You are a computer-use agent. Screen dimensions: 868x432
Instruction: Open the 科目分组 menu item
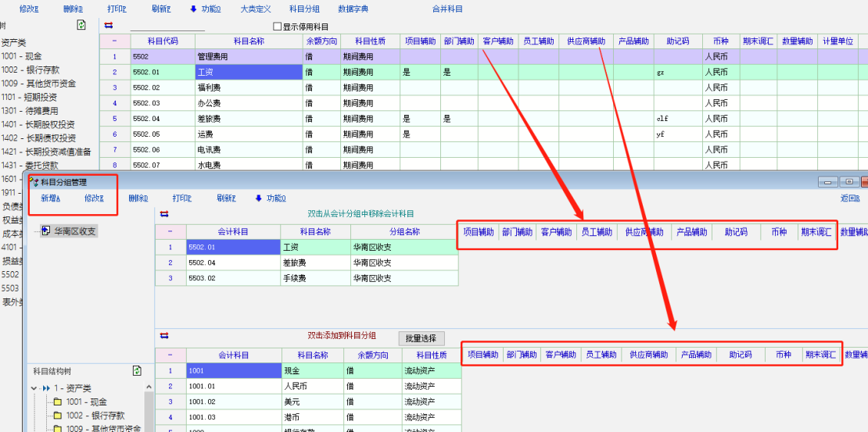point(304,9)
